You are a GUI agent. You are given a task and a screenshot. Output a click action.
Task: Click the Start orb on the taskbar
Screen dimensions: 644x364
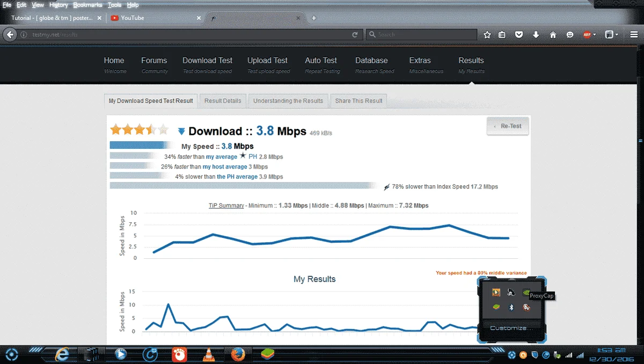pos(12,354)
